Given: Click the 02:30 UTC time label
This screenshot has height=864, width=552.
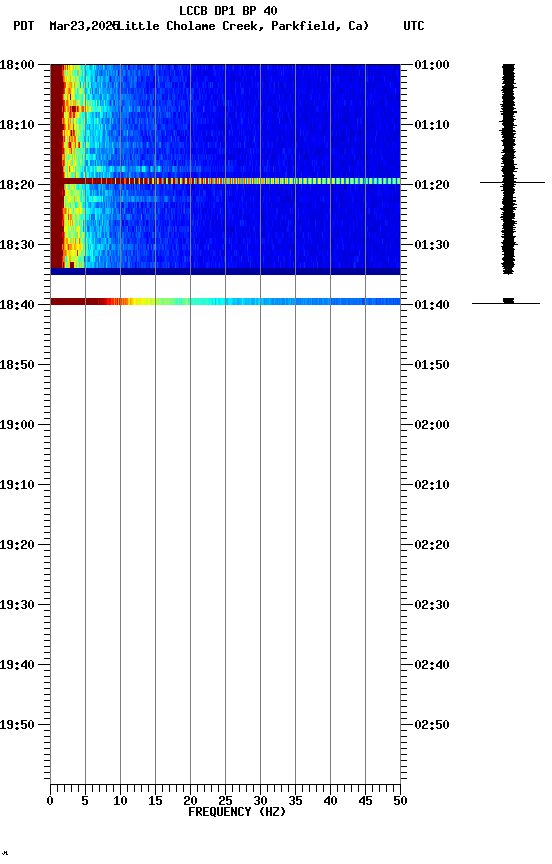Looking at the screenshot, I should pyautogui.click(x=432, y=605).
